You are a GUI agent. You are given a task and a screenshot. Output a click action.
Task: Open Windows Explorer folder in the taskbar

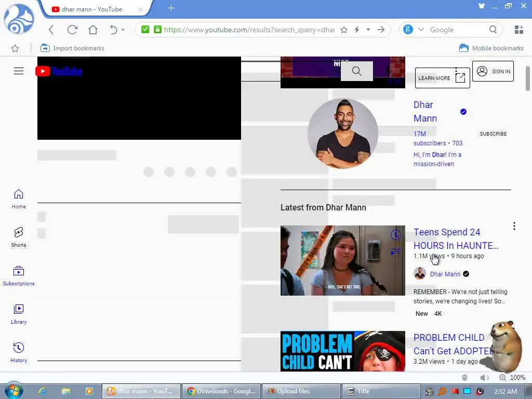pos(66,391)
